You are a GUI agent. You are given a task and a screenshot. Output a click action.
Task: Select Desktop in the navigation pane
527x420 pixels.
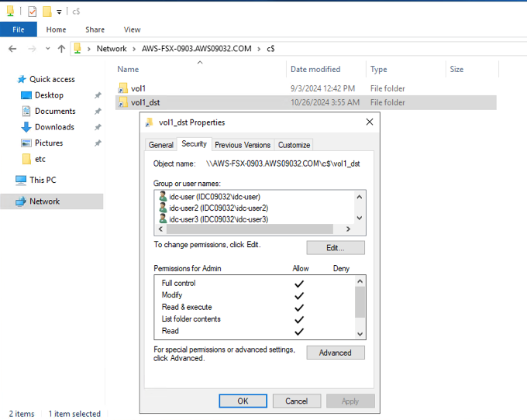tap(49, 95)
